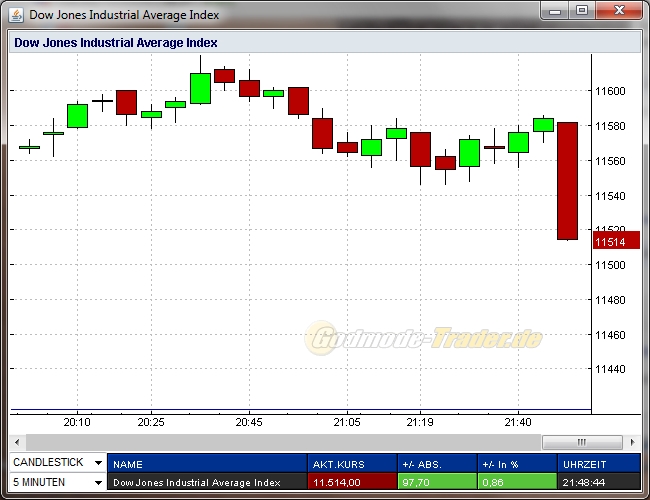Click the 20:45 time axis label
The height and width of the screenshot is (500, 650).
249,422
